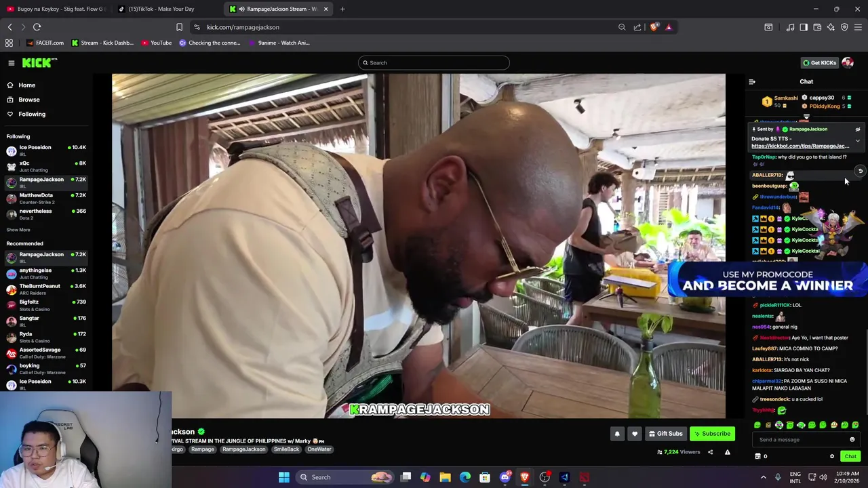Close the RampageJackson Stream tab
Viewport: 868px width, 488px height.
pyautogui.click(x=325, y=9)
